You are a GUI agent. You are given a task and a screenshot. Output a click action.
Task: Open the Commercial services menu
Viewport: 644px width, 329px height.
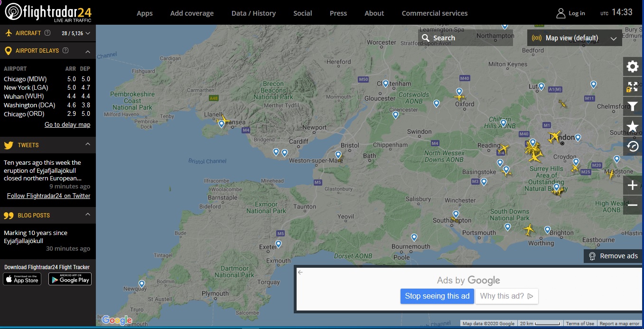pyautogui.click(x=434, y=13)
